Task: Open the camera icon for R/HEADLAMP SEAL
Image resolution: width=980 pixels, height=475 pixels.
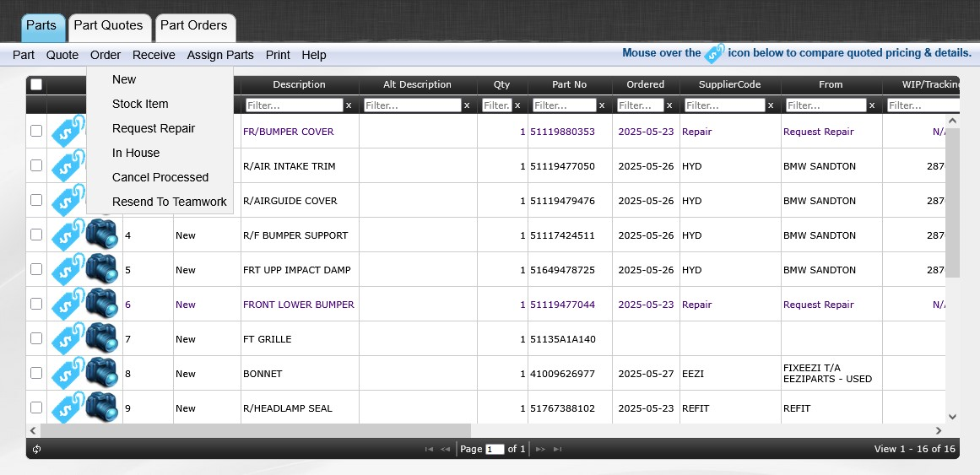Action: click(x=102, y=408)
